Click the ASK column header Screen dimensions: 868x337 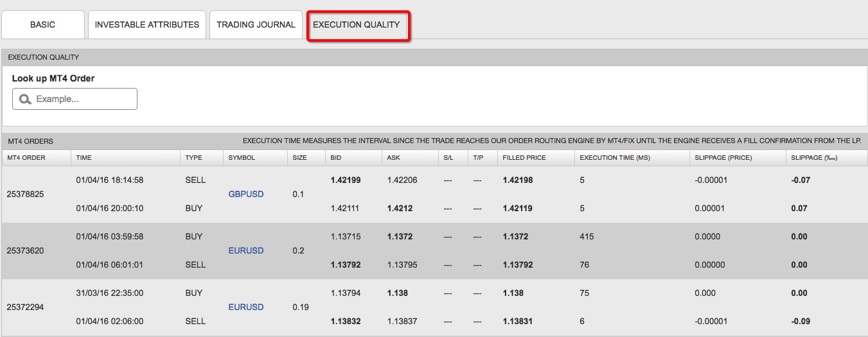pyautogui.click(x=410, y=158)
